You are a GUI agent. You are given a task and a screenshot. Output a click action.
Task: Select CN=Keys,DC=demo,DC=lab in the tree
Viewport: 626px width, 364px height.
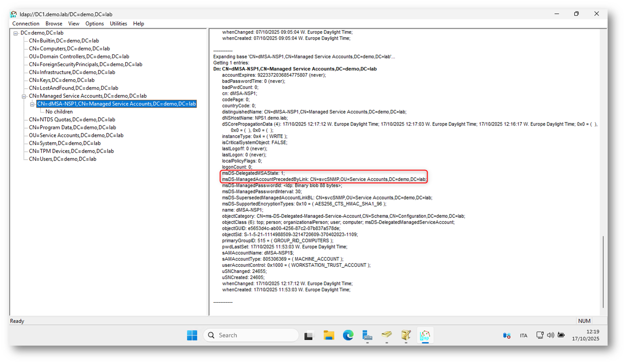coord(62,80)
